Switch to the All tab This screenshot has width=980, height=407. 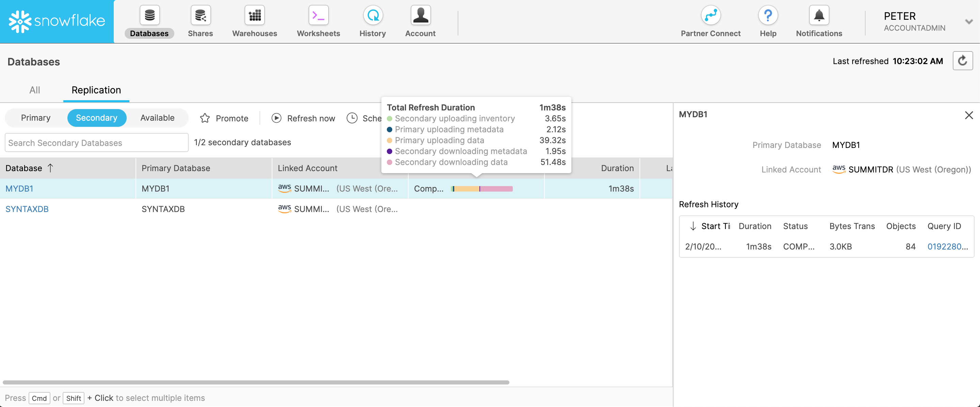coord(35,90)
